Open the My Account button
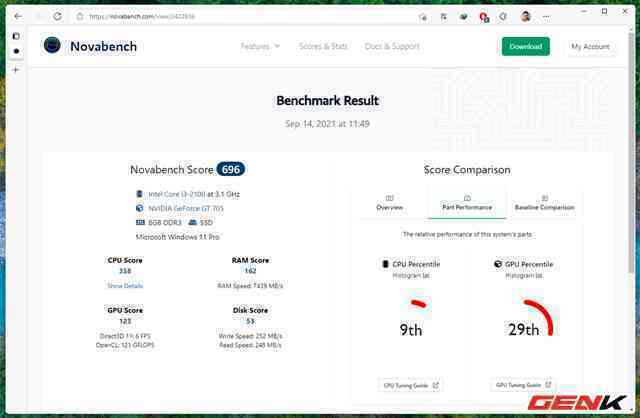The height and width of the screenshot is (418, 640). [590, 47]
